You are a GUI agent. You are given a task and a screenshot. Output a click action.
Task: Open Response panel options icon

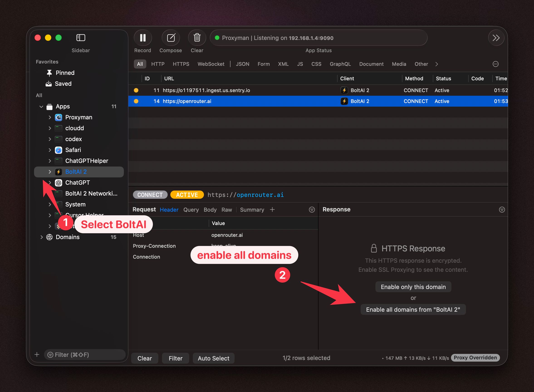[502, 210]
